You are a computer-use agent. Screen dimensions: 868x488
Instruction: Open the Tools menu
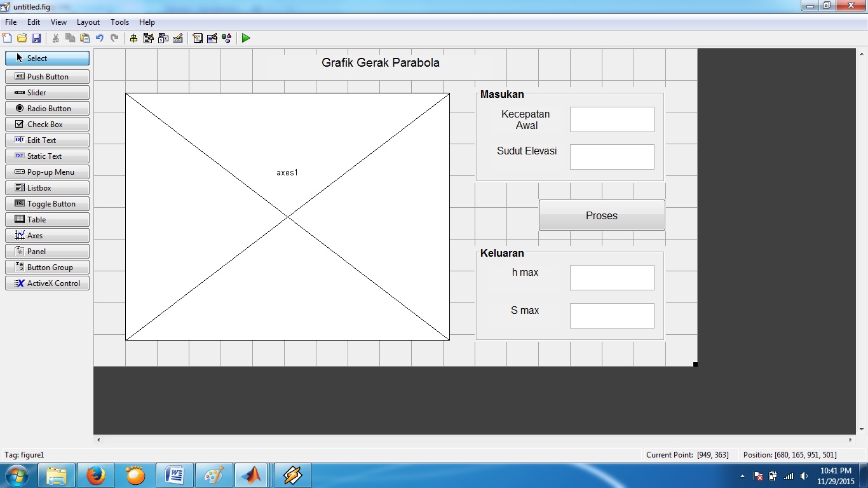coord(119,22)
